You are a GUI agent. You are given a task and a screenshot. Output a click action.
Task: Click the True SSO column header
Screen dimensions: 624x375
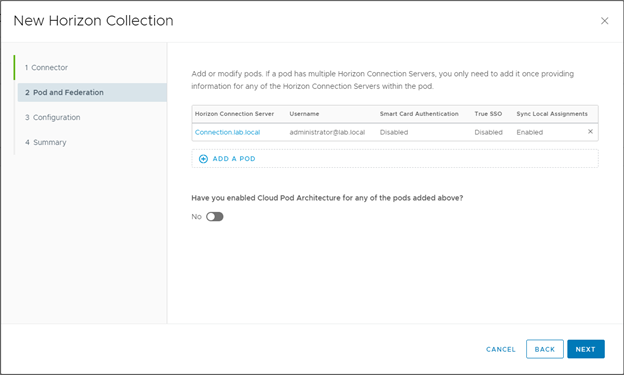coord(488,114)
